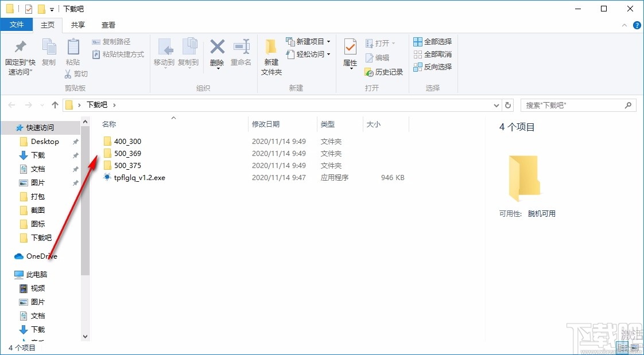Open the 属性 (Properties) panel
The width and height of the screenshot is (644, 355).
click(x=350, y=52)
